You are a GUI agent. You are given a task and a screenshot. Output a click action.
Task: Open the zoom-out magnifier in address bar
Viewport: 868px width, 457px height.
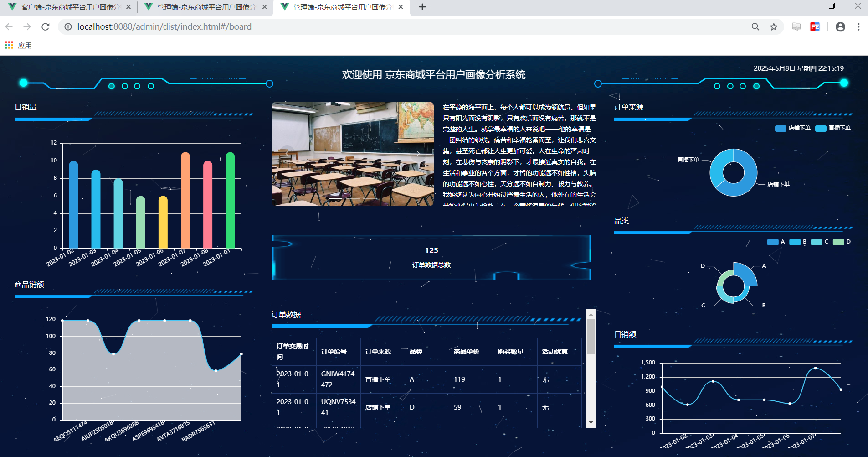pos(755,27)
